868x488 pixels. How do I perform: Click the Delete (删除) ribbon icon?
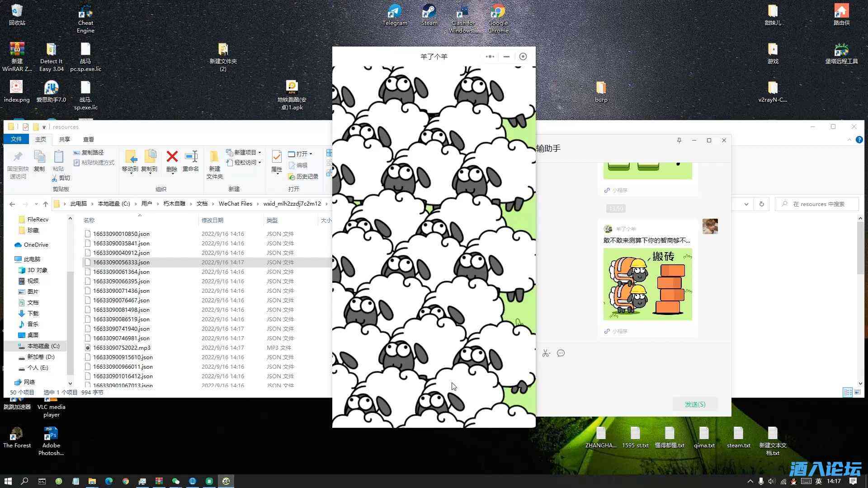[172, 161]
